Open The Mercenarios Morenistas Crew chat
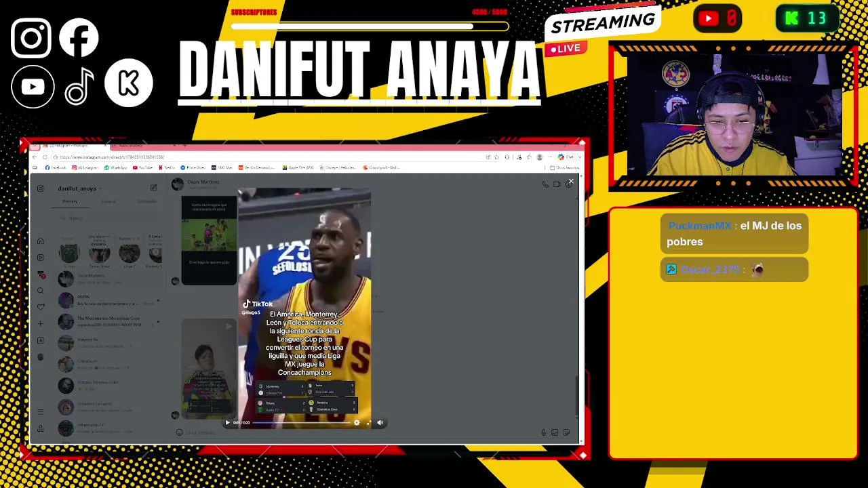Viewport: 868px width, 488px height. (x=108, y=321)
